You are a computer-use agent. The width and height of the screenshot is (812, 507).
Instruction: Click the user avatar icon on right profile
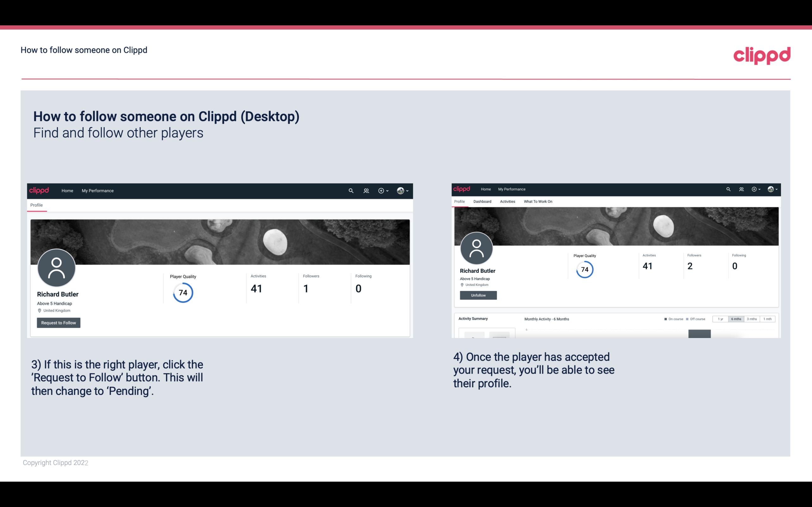[477, 247]
